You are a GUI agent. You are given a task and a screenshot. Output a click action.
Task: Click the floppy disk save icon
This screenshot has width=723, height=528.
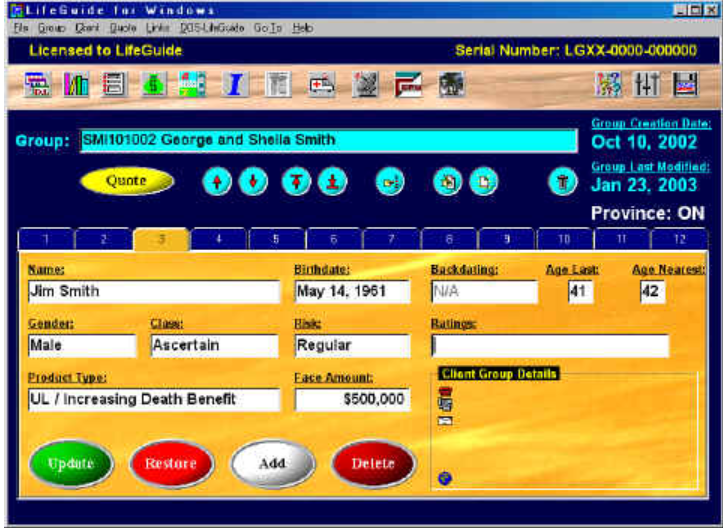685,84
